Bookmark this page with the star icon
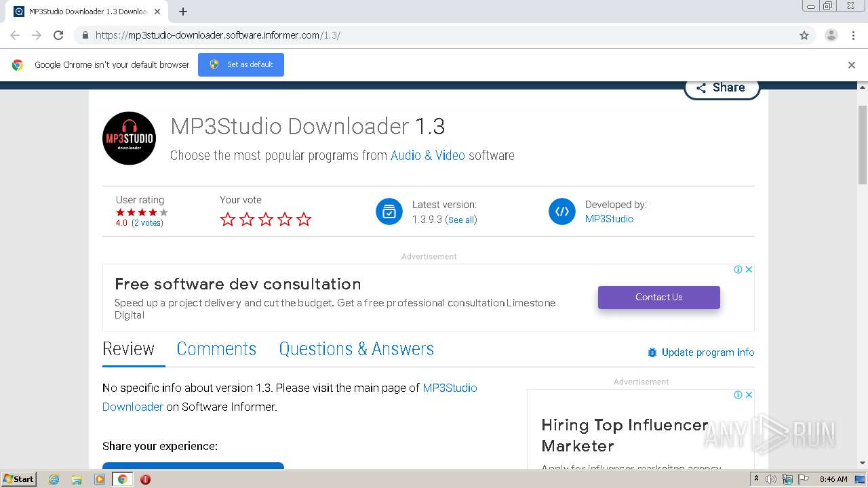Image resolution: width=868 pixels, height=488 pixels. (804, 35)
